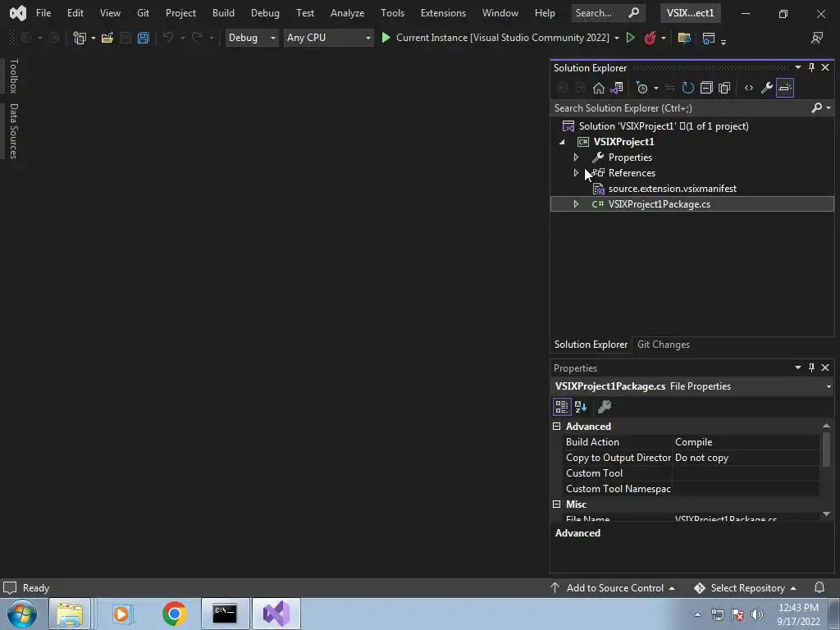Screen dimensions: 840x630
Task: Open Properties wrench icon in Solution Explorer toolbar
Action: (x=767, y=88)
